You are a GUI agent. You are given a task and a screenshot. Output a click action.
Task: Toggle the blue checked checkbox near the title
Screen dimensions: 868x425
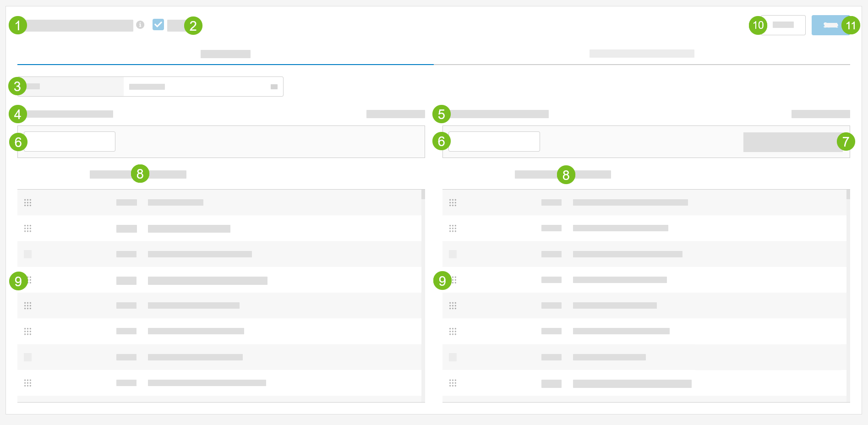(x=158, y=24)
